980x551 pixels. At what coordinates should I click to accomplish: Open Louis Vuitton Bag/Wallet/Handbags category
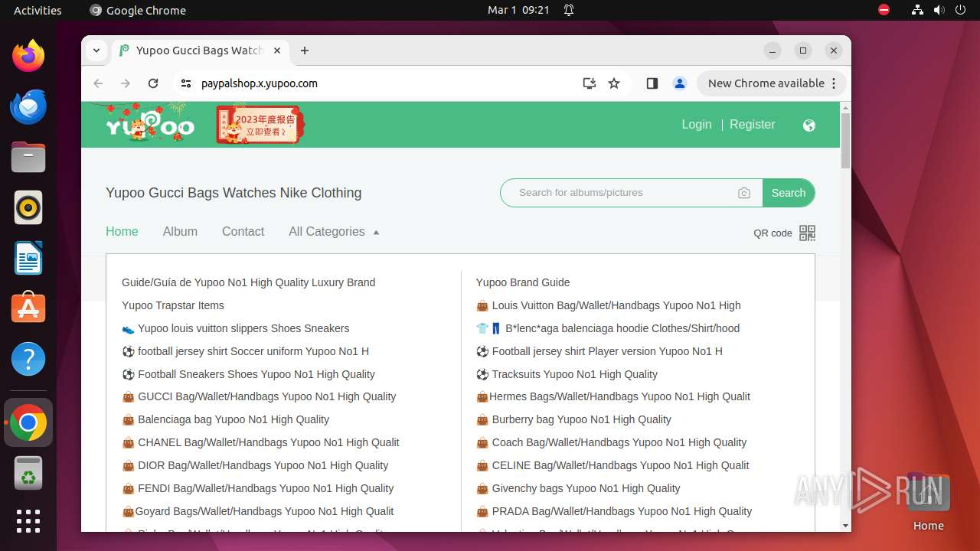609,305
